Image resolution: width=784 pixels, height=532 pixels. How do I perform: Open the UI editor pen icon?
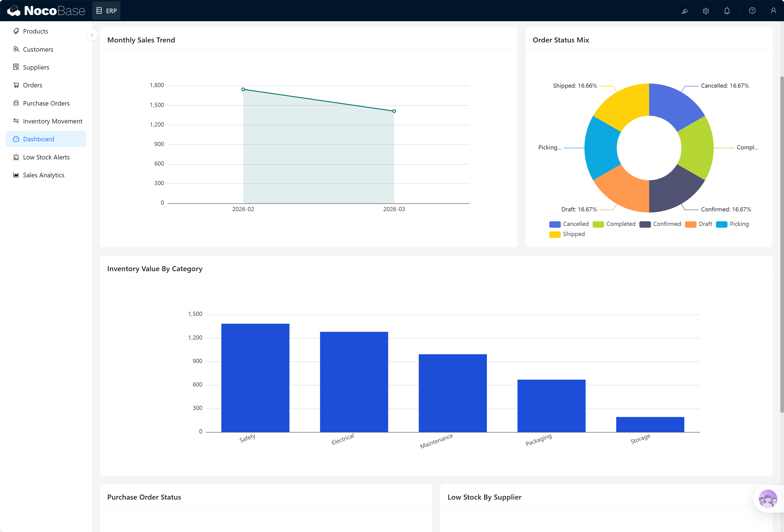click(x=684, y=10)
